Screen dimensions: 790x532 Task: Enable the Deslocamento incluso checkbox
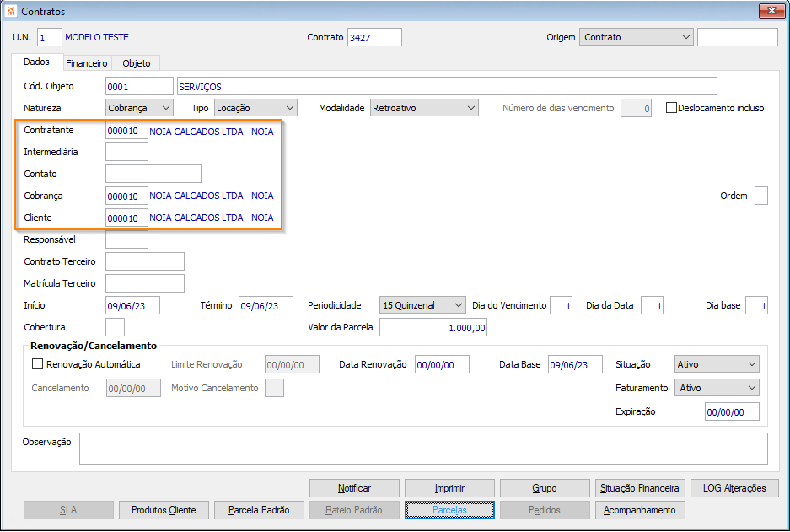(671, 108)
